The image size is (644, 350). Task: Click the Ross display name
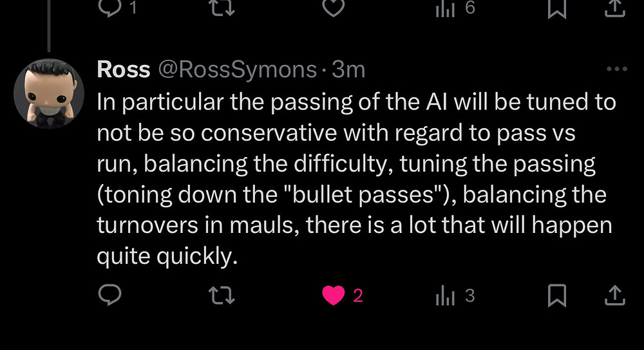(124, 69)
